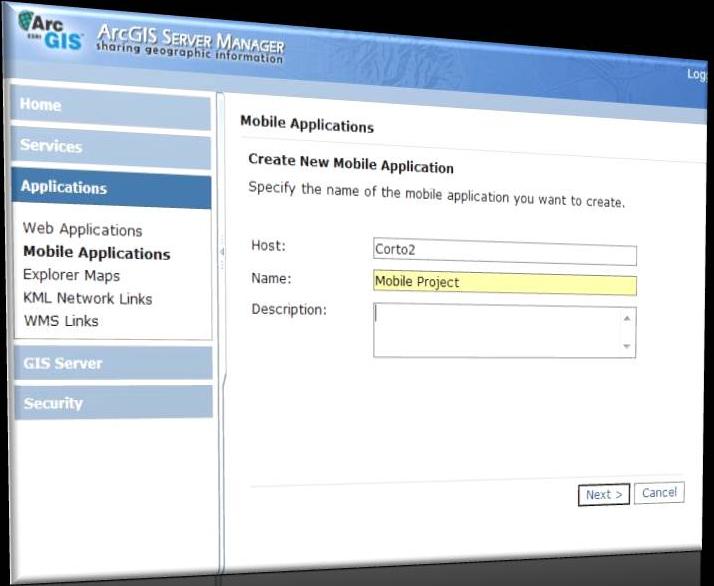The height and width of the screenshot is (586, 714).
Task: Open Explorer Maps link
Action: [71, 275]
